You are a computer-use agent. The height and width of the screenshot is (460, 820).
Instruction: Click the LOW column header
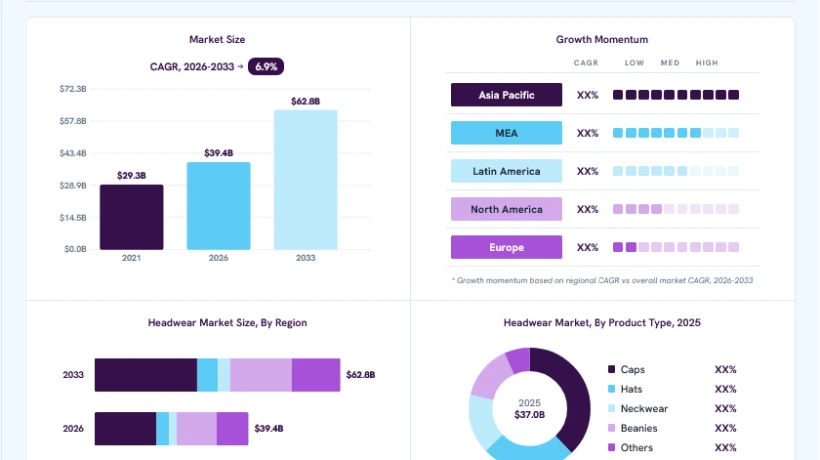634,63
